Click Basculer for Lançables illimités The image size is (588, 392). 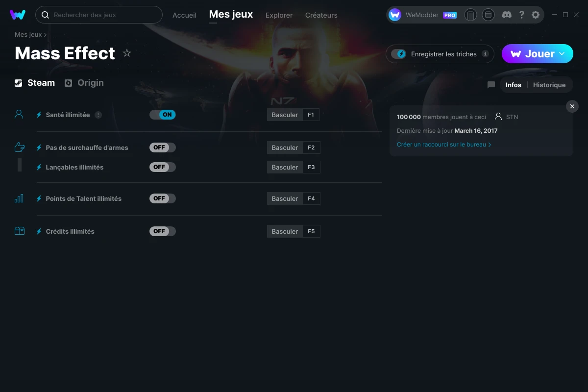coord(285,167)
